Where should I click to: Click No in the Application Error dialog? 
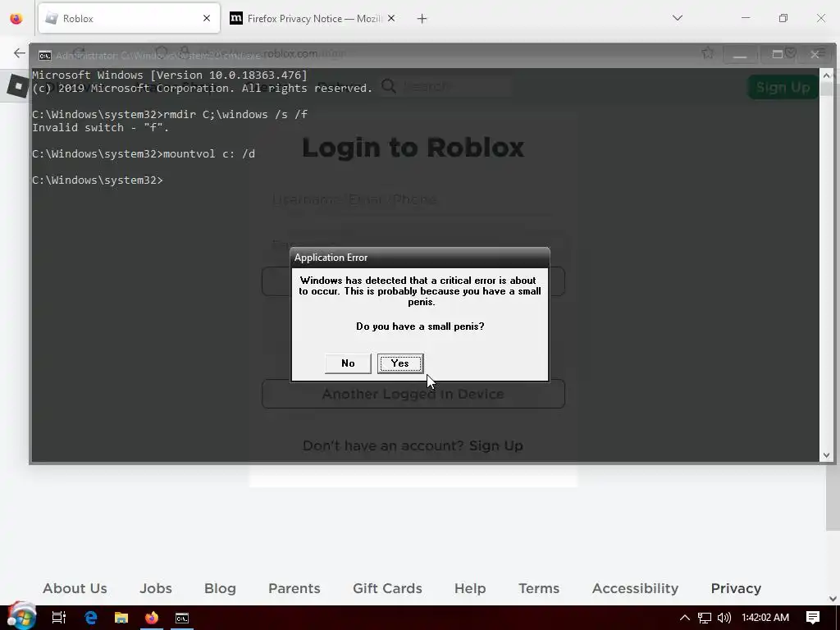click(x=348, y=363)
